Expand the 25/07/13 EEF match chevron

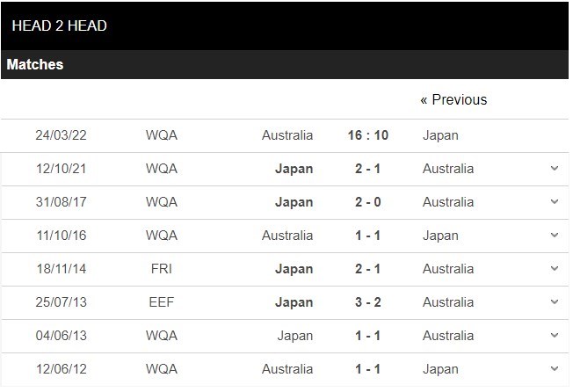(555, 301)
